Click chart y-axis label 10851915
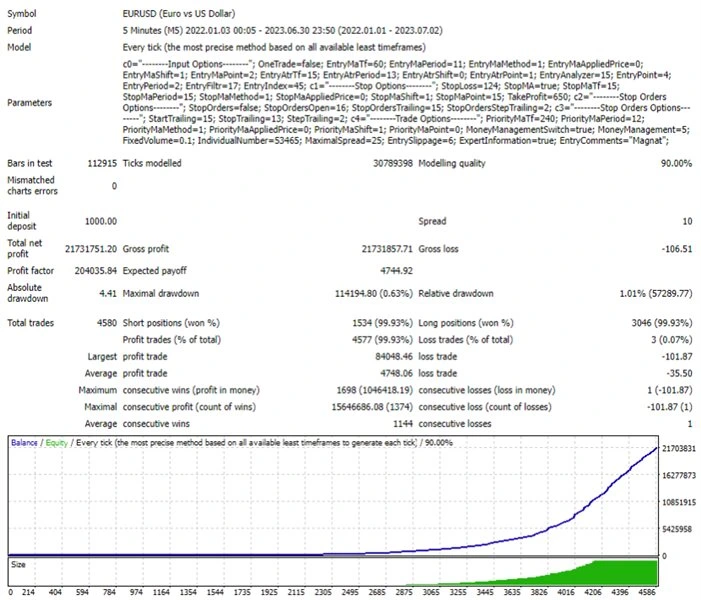 pyautogui.click(x=679, y=503)
